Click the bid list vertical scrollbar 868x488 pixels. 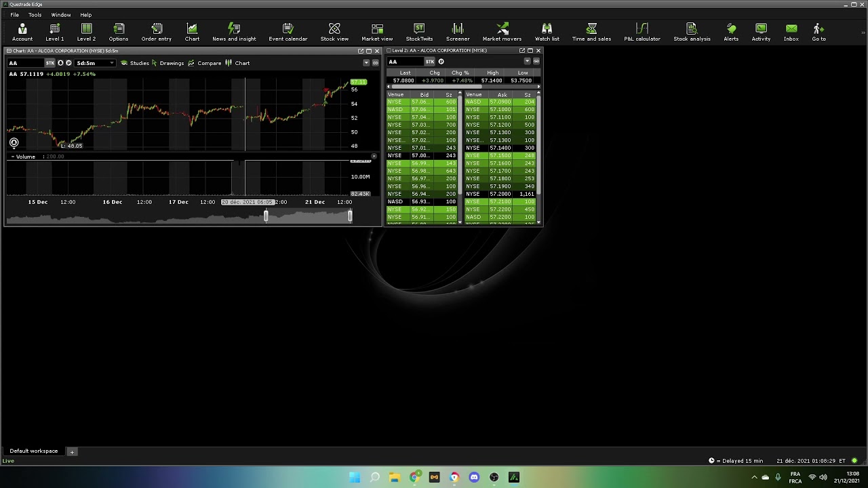pos(460,146)
